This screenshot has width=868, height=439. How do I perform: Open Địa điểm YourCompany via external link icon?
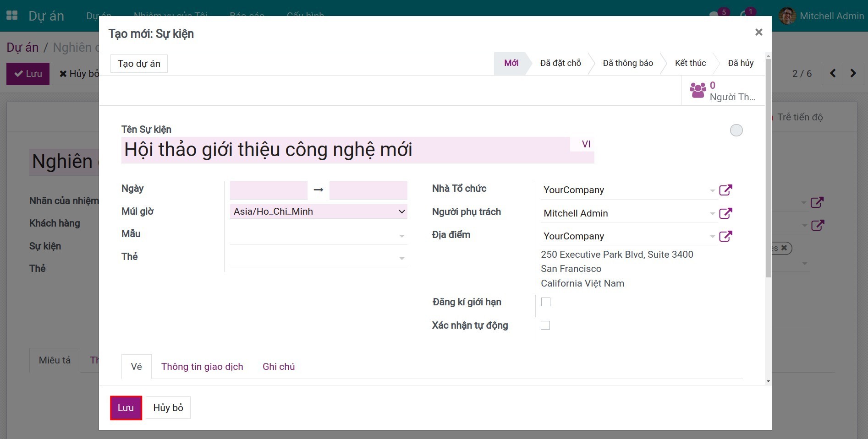click(725, 236)
